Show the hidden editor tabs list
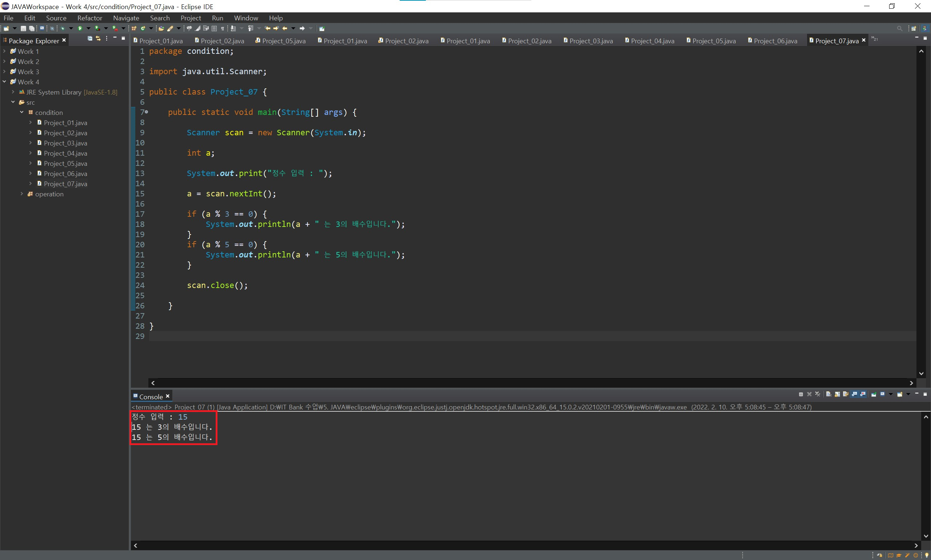This screenshot has width=931, height=560. (x=875, y=39)
